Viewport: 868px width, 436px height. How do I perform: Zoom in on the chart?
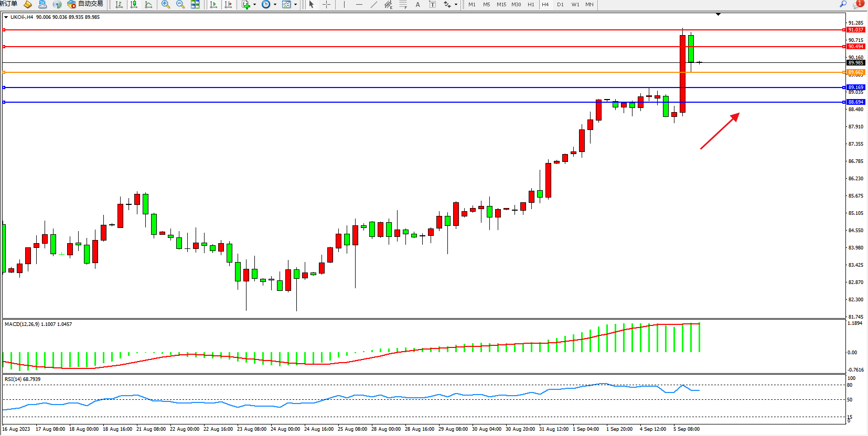click(166, 5)
